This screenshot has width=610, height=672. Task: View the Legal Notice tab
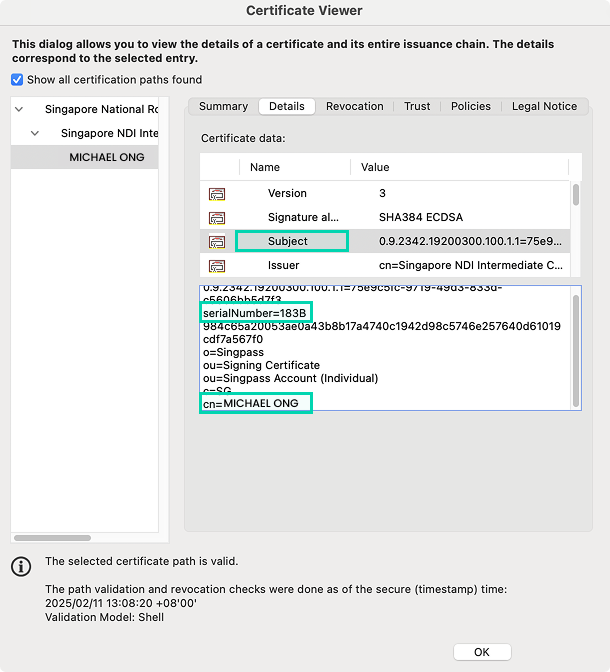[x=544, y=106]
